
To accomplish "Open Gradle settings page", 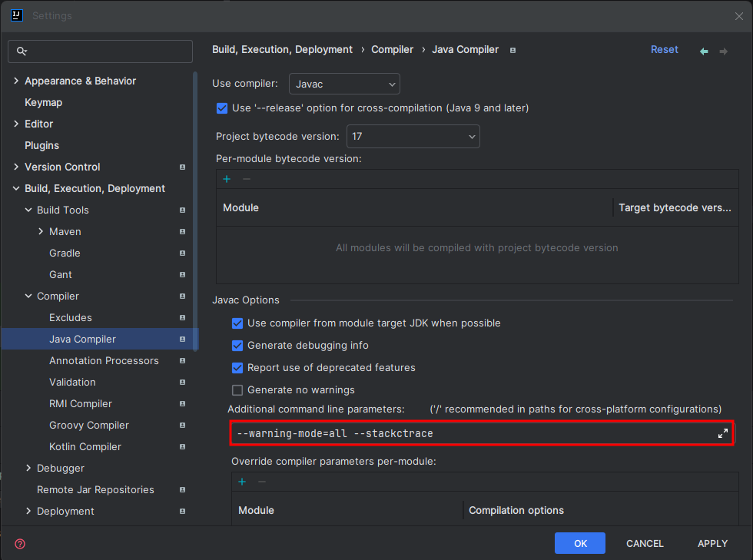I will (x=65, y=253).
